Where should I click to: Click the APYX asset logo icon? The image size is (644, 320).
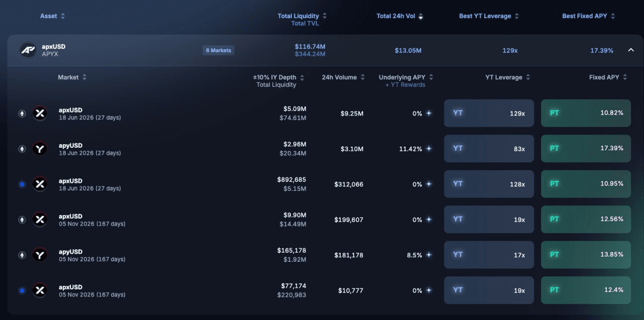click(28, 50)
